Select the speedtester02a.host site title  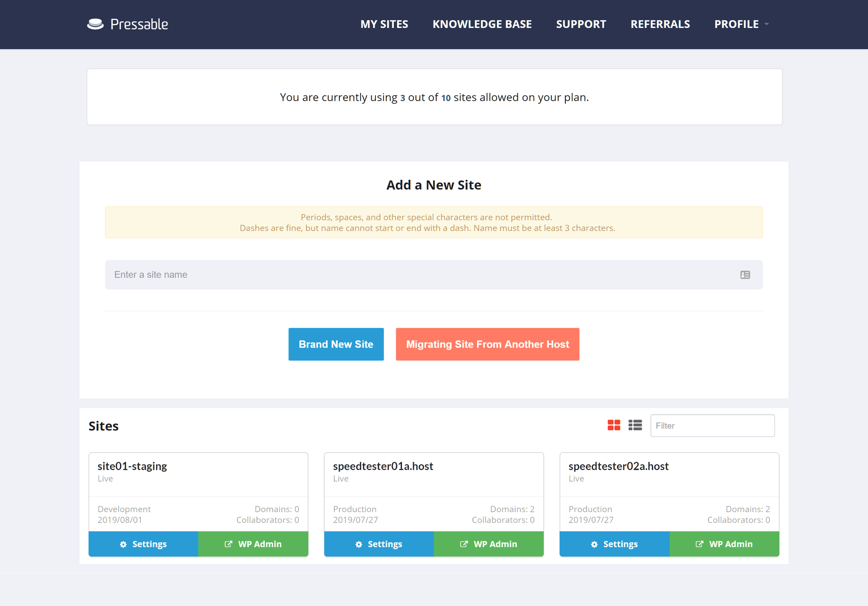point(618,466)
